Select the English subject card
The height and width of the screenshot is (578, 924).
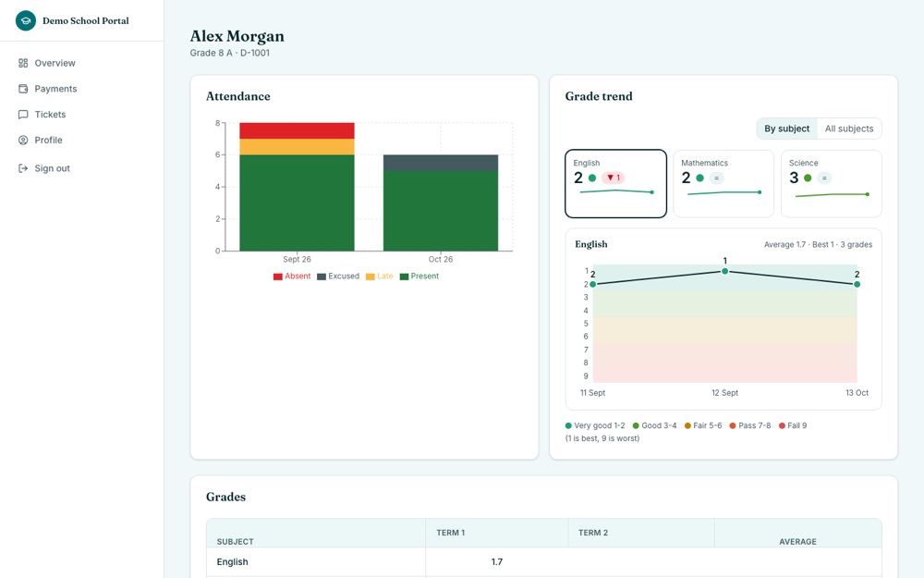pyautogui.click(x=615, y=183)
